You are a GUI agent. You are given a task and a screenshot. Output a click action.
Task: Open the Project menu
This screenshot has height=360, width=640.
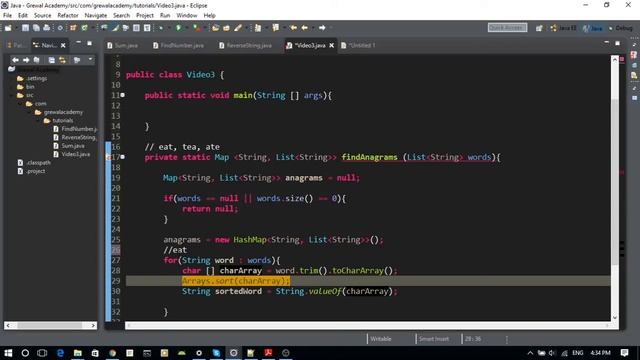[145, 16]
